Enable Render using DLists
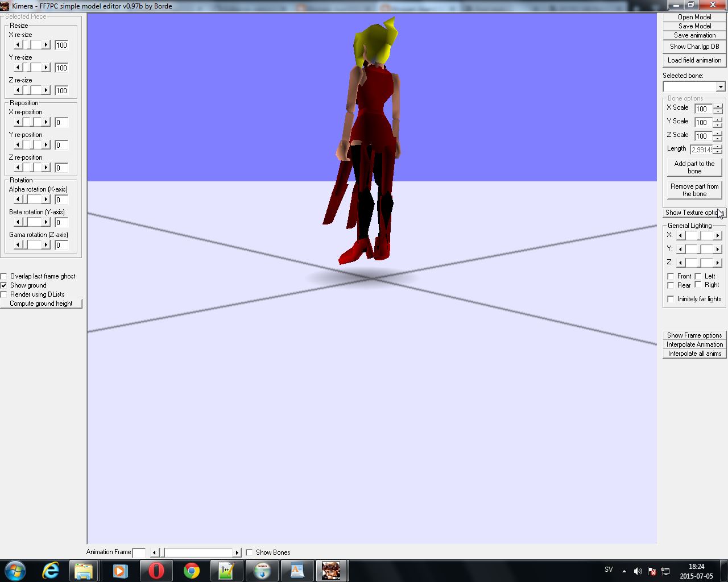 [4, 294]
